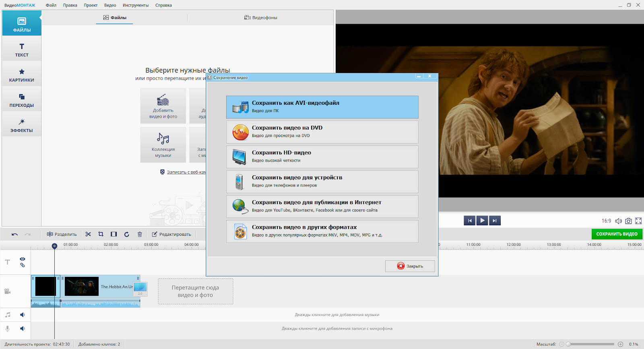644x349 pixels.
Task: Click the text track T icon
Action: pos(7,262)
